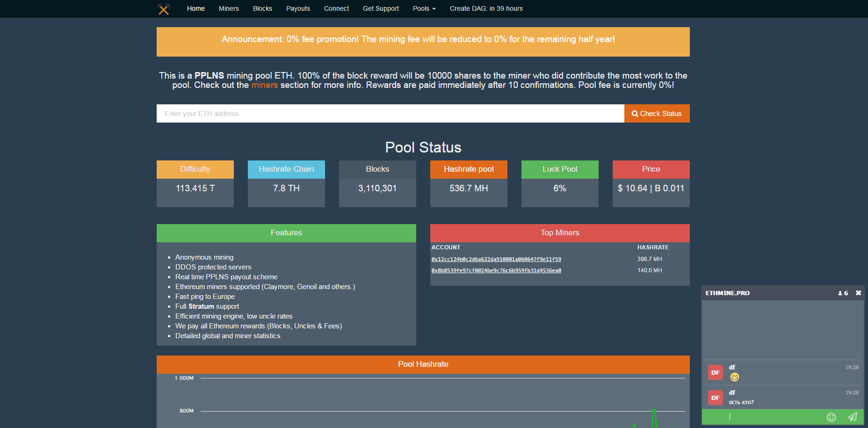
Task: Open the Connect page
Action: tap(336, 8)
